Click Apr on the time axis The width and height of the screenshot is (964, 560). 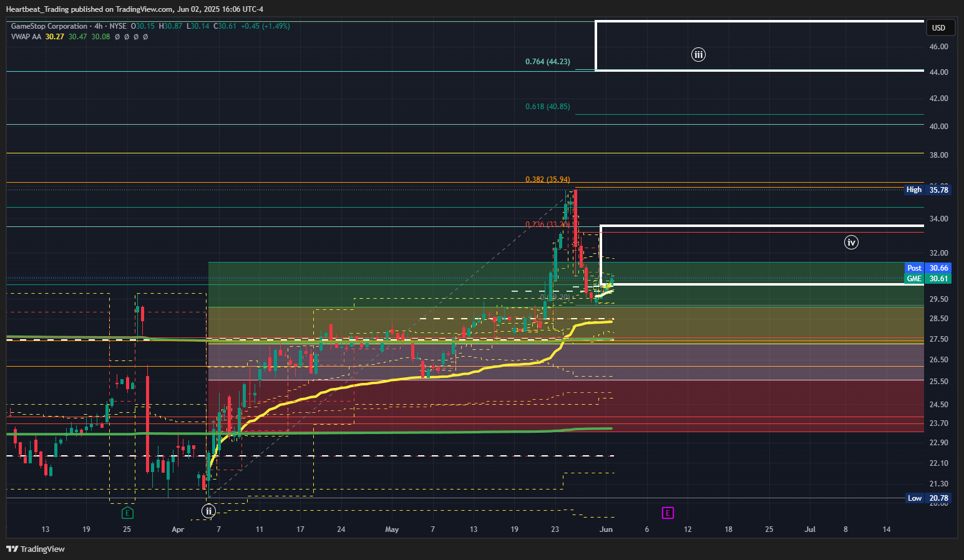coord(178,529)
